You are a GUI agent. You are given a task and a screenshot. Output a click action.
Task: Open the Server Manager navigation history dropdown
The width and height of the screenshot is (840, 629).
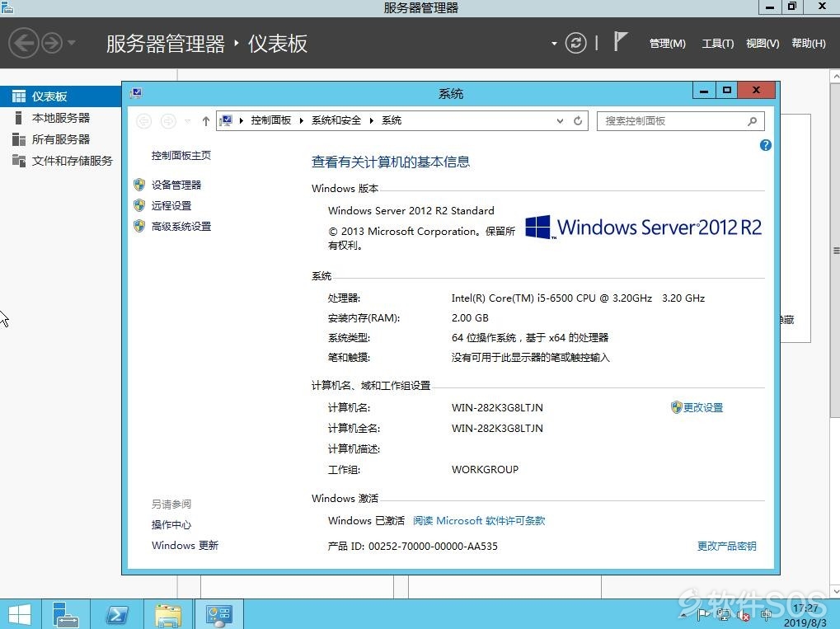pos(72,43)
